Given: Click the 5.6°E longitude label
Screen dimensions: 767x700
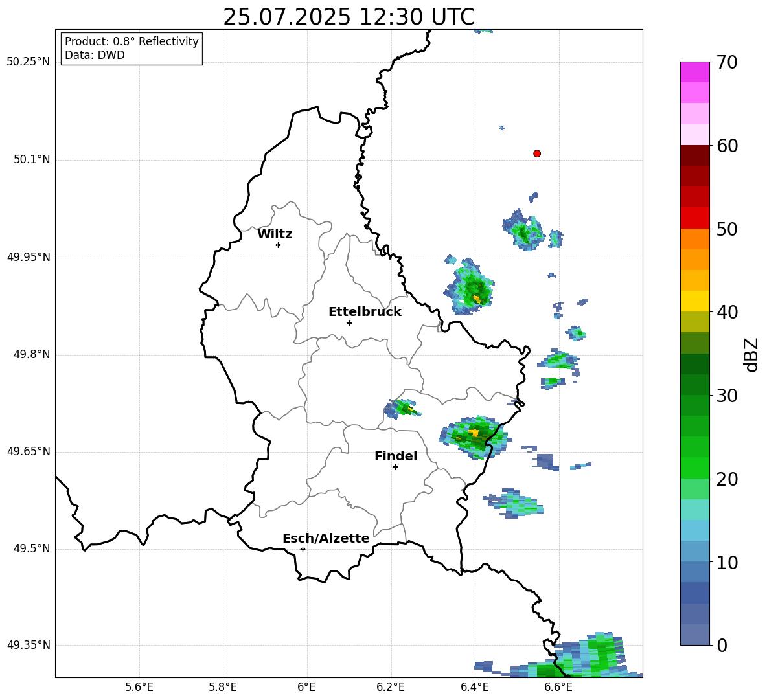Looking at the screenshot, I should pos(139,687).
